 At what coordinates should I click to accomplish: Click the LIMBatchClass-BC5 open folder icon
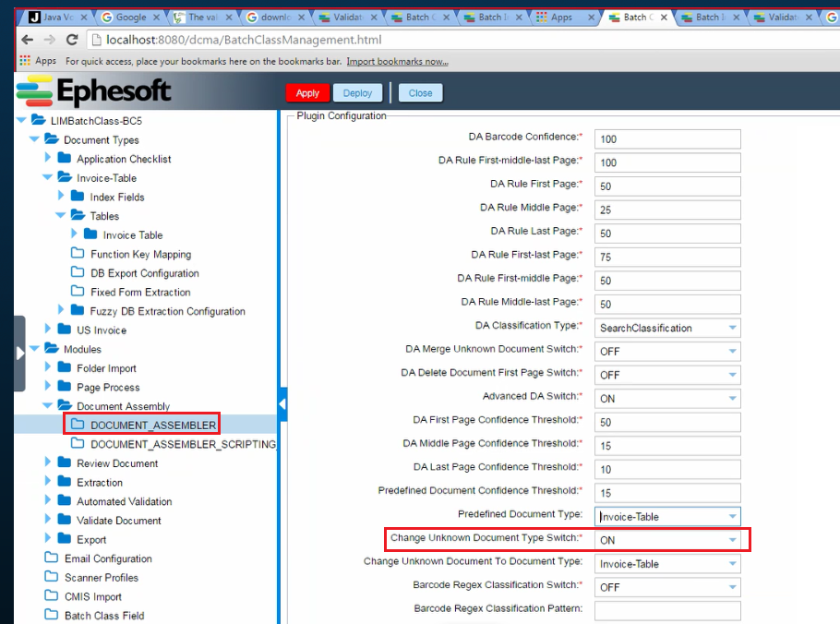38,120
